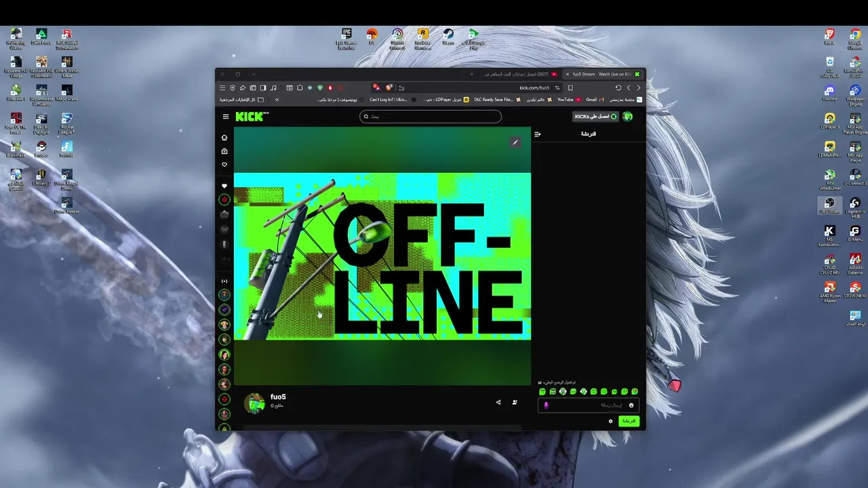Open Discord desktop icon
The height and width of the screenshot is (488, 868).
(829, 93)
